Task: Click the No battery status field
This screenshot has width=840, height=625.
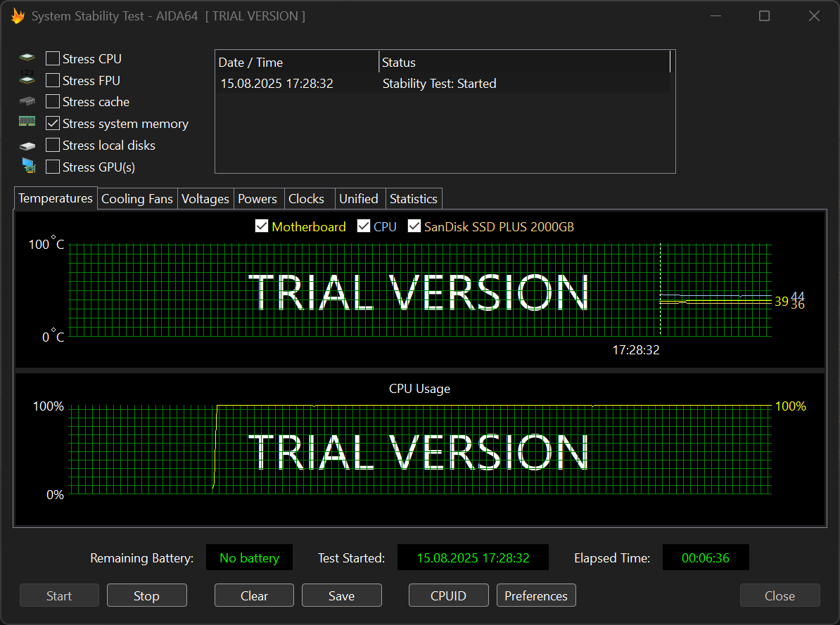Action: [250, 558]
